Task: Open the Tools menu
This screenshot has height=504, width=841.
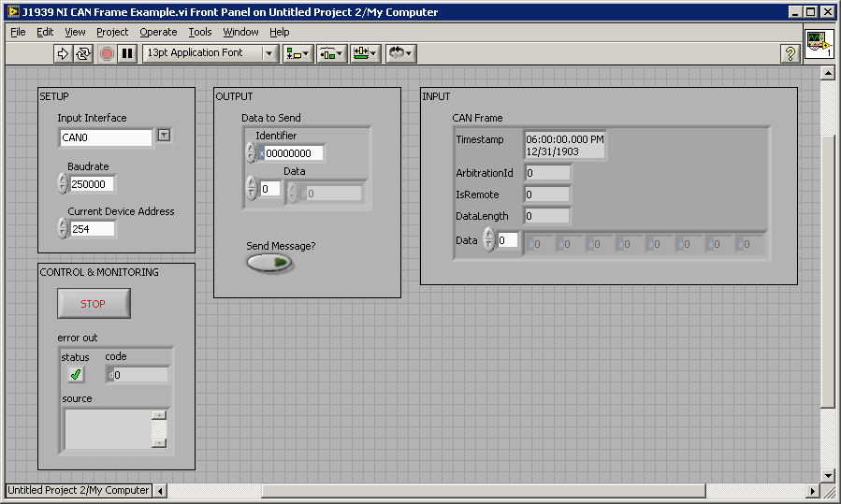Action: pos(200,32)
